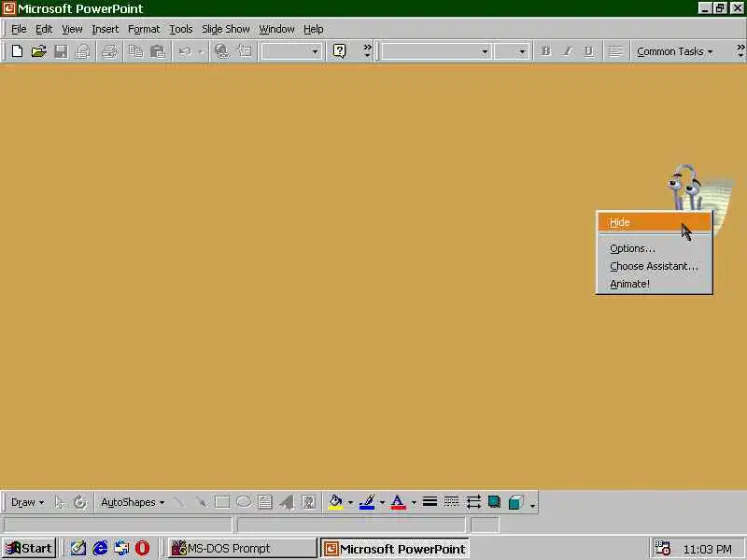The height and width of the screenshot is (560, 747).
Task: Select the Oval drawing tool
Action: coord(244,502)
